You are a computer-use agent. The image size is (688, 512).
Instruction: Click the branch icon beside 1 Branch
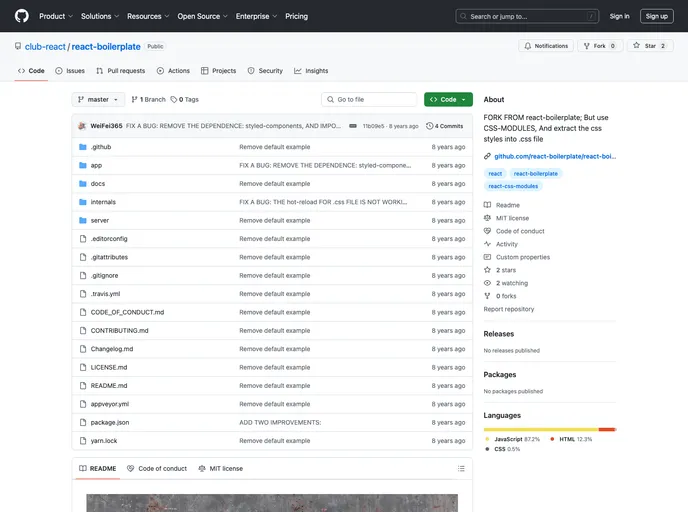coord(134,100)
